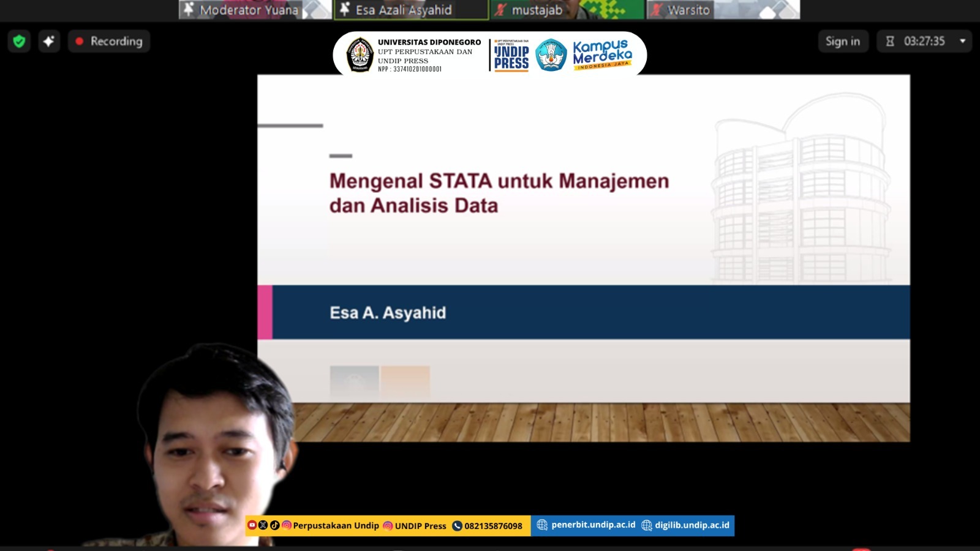The width and height of the screenshot is (980, 551).
Task: Click mustajab's muted microphone icon
Action: pos(501,10)
